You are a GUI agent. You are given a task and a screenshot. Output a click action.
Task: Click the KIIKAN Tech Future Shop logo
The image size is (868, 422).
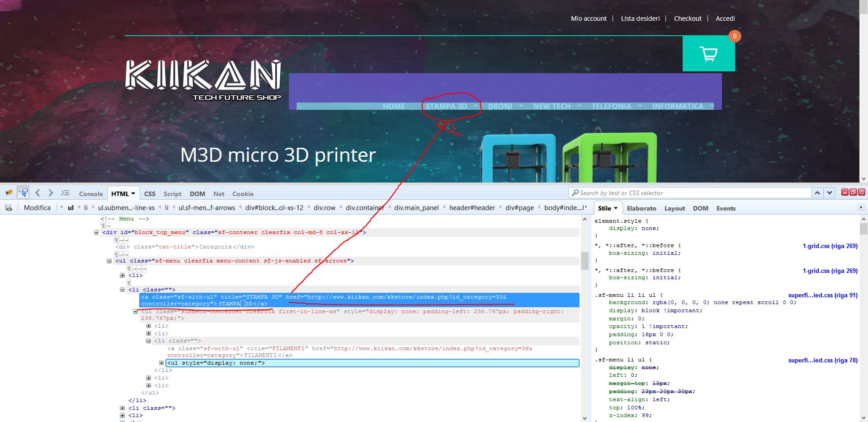[203, 80]
